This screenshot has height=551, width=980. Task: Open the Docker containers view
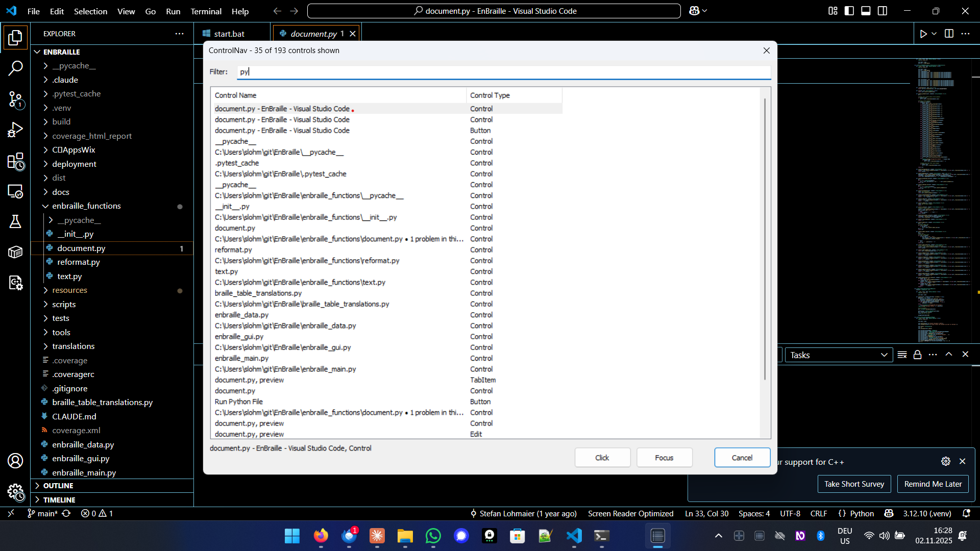click(15, 252)
